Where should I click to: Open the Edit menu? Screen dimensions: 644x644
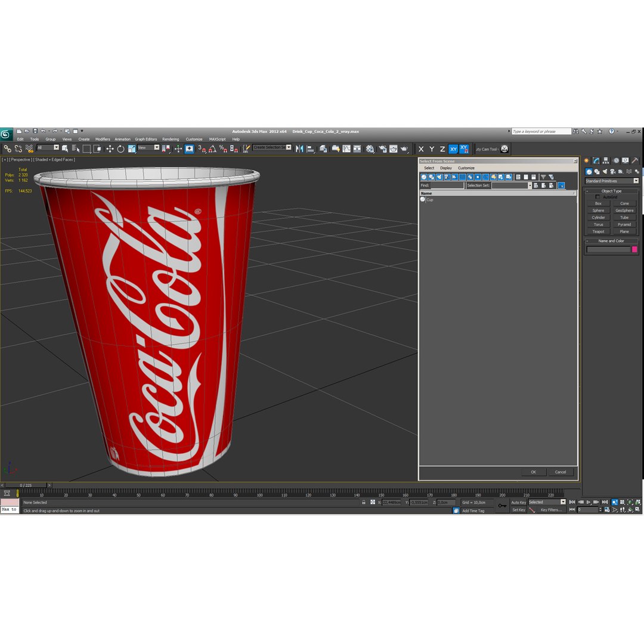(20, 139)
